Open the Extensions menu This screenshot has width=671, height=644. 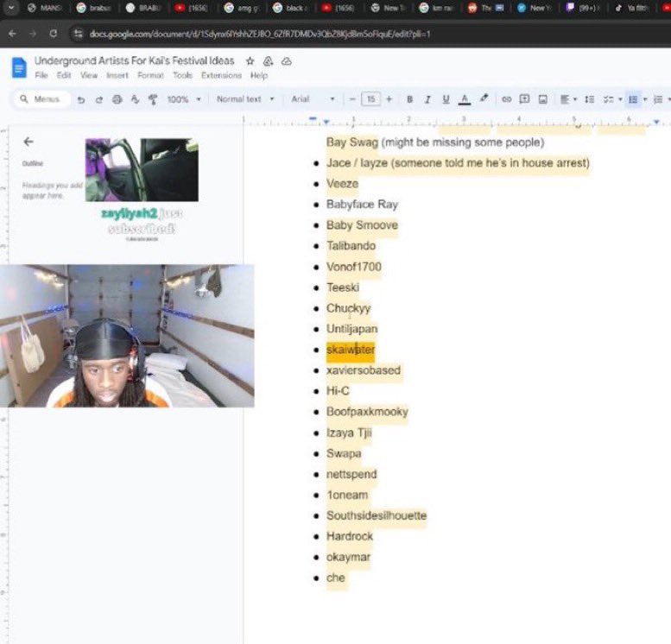(221, 75)
